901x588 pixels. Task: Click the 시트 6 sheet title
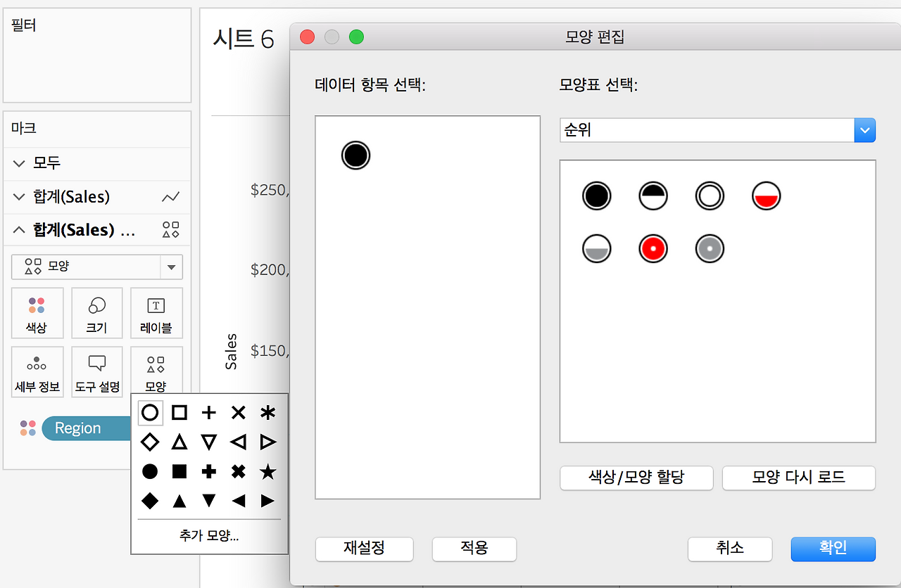click(244, 39)
